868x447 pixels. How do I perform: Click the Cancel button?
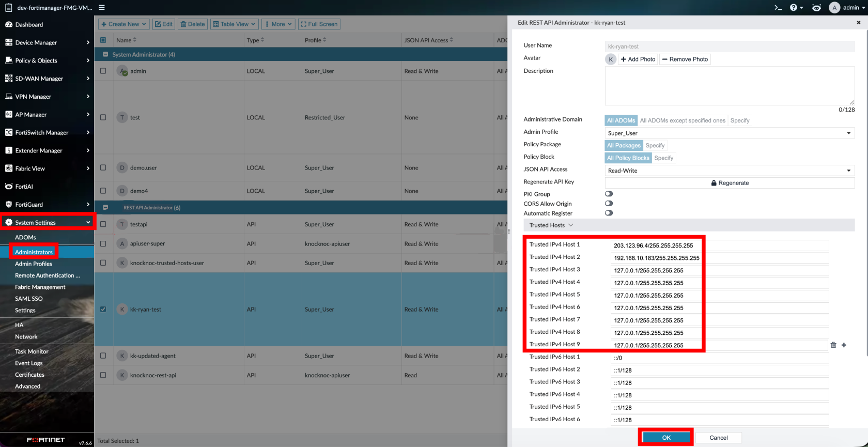(718, 438)
